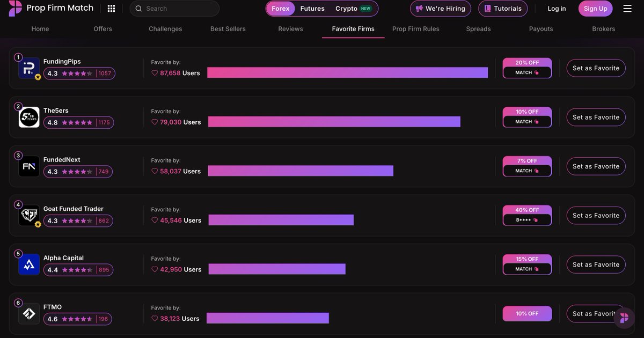Image resolution: width=644 pixels, height=338 pixels.
Task: Click the Prop Firm Match logo
Action: pos(51,8)
